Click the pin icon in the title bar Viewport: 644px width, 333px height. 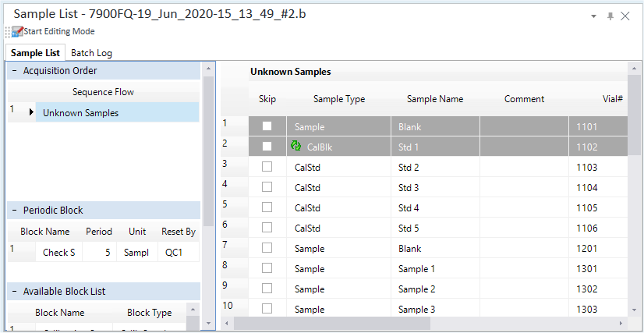click(x=610, y=16)
